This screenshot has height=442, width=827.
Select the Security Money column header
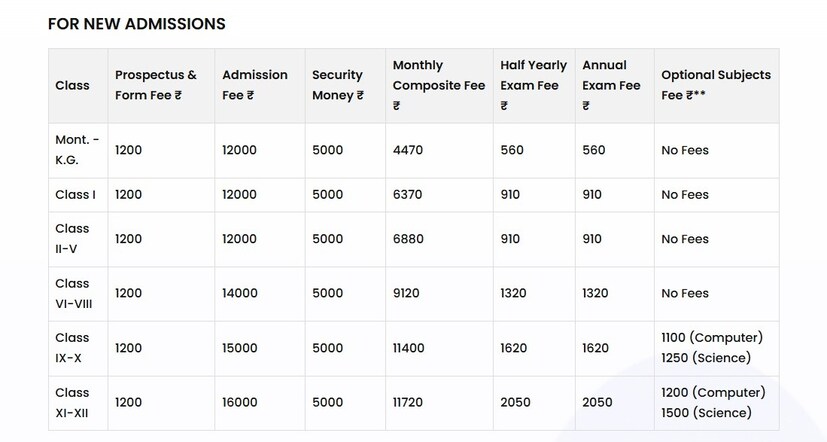point(337,85)
